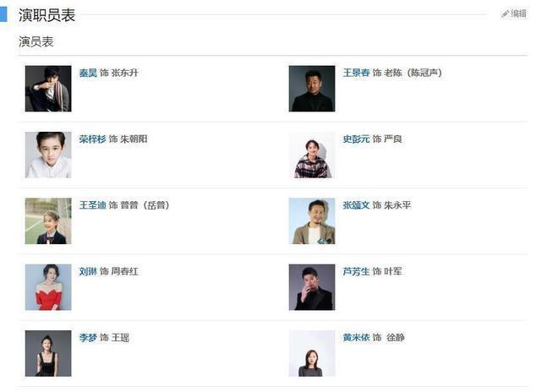The width and height of the screenshot is (541, 392).
Task: Open actor 王圣迪's profile link
Action: (x=93, y=205)
